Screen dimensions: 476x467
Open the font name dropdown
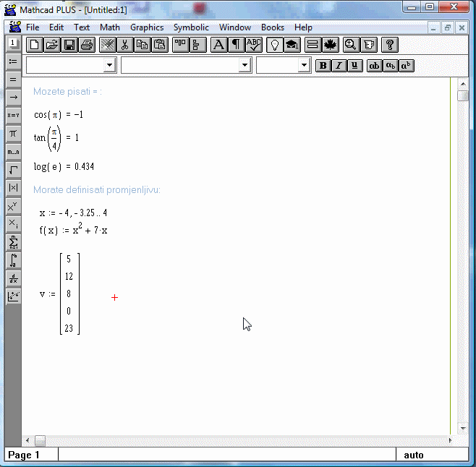[x=245, y=66]
